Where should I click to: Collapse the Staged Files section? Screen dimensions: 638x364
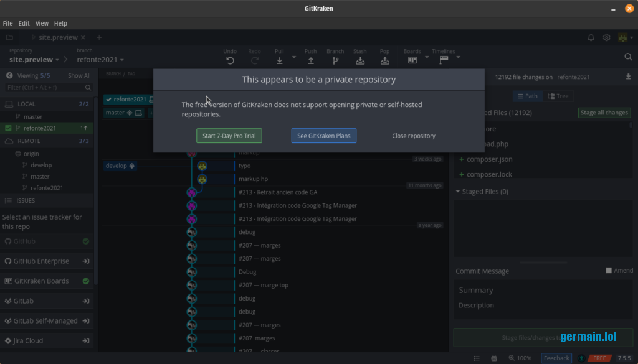459,192
